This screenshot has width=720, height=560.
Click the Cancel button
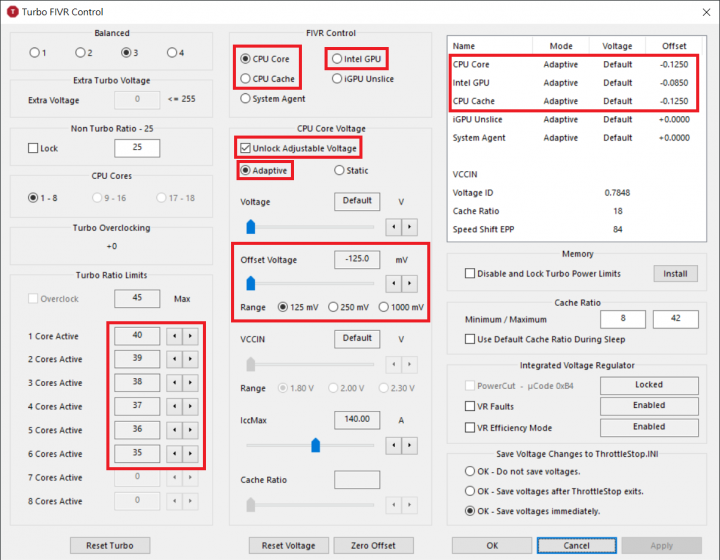(x=577, y=545)
